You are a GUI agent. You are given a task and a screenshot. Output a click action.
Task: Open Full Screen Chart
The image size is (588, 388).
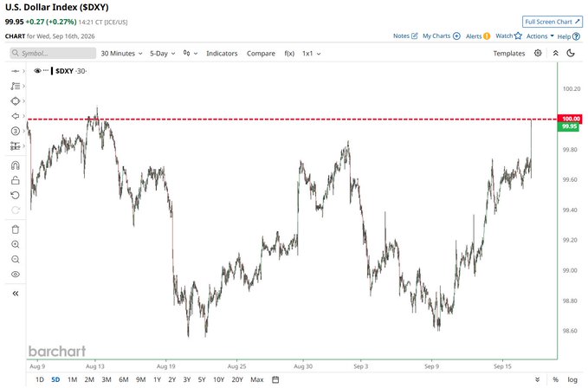click(x=552, y=22)
